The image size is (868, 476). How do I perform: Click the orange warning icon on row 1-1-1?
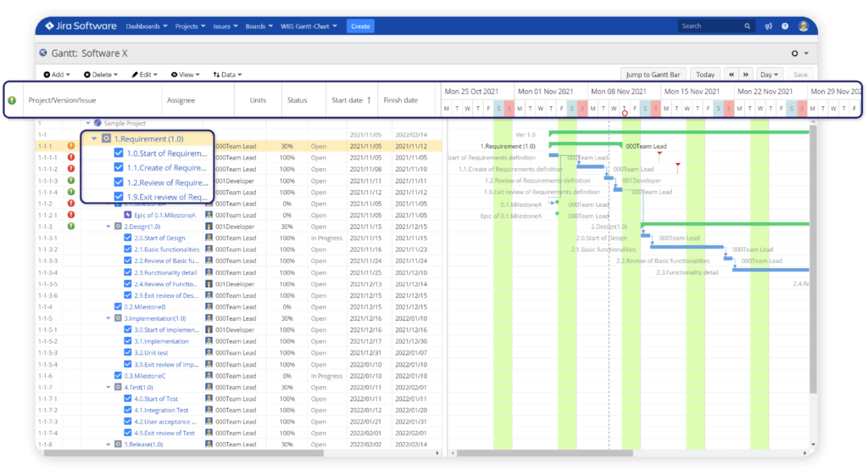71,146
